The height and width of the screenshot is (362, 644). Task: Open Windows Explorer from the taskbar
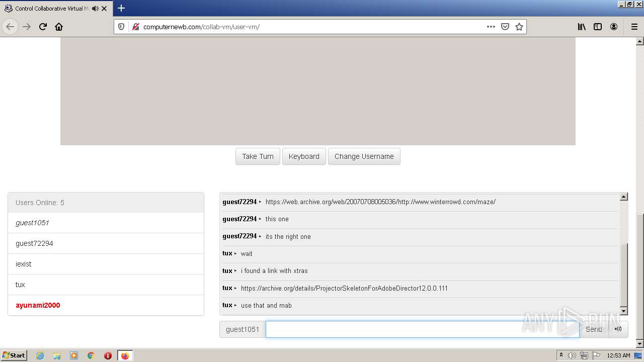coord(57,355)
